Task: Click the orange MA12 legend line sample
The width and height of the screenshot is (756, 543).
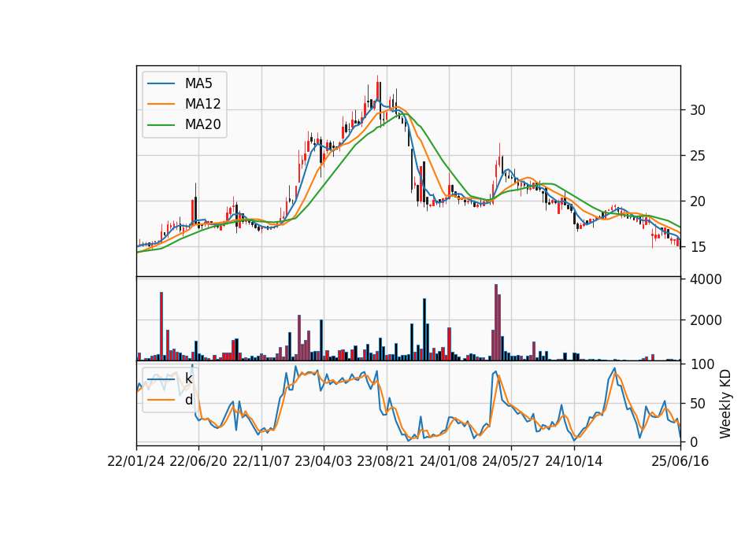Action: pos(161,104)
